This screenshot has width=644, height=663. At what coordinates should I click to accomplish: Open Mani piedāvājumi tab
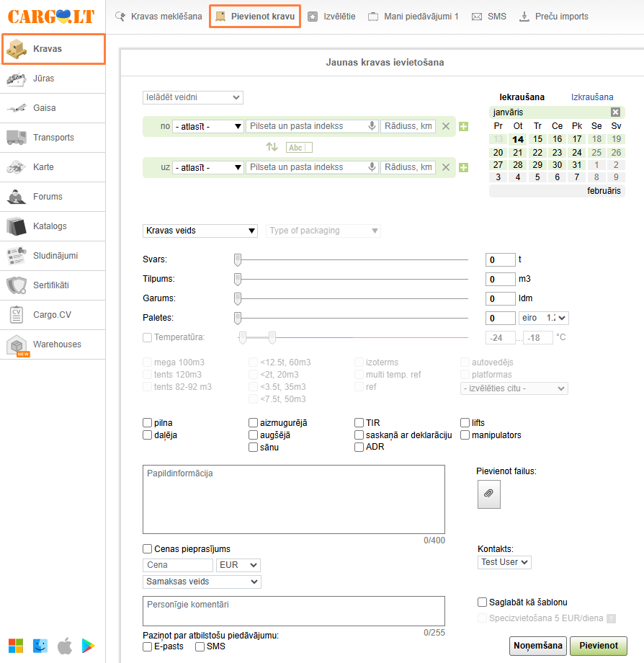(413, 16)
